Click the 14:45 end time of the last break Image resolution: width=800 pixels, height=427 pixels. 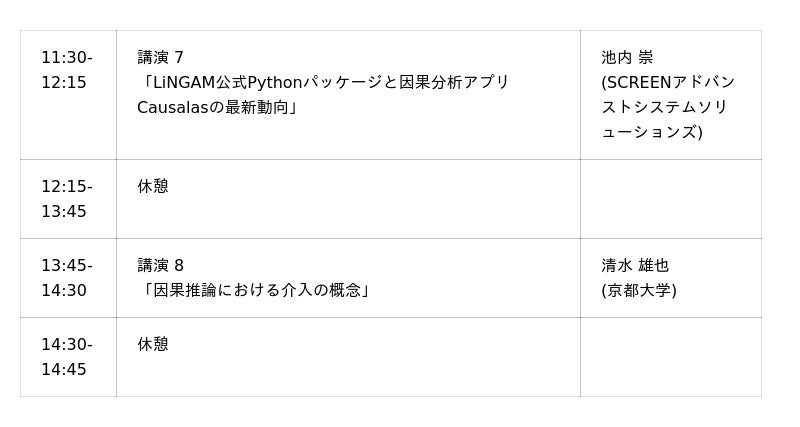(64, 370)
